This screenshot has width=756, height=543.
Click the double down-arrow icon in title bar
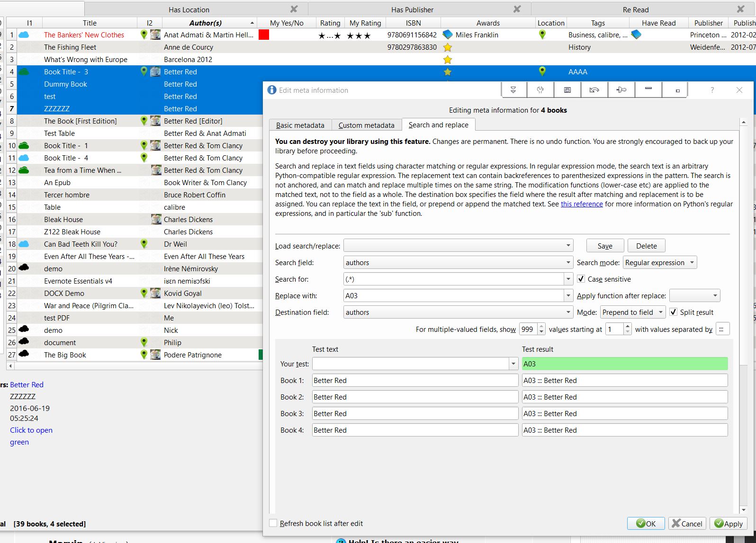click(513, 90)
